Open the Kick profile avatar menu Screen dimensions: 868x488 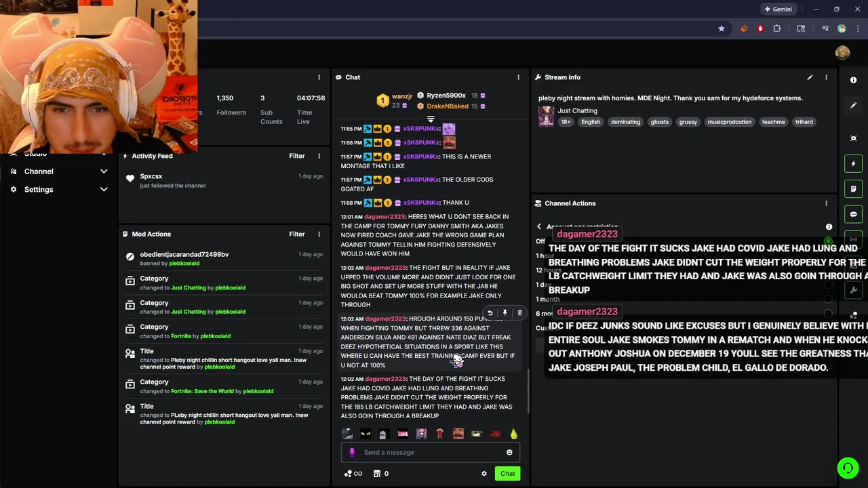[x=842, y=53]
